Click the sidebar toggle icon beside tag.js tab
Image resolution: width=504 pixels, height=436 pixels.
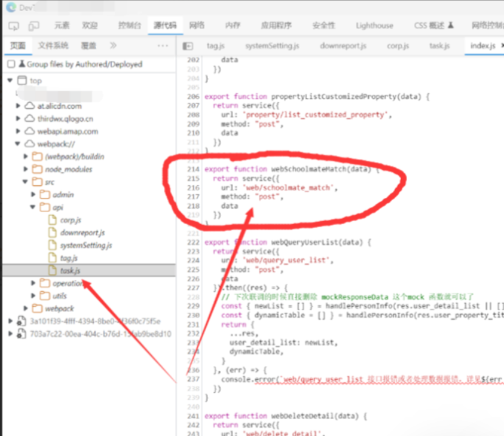(x=188, y=46)
